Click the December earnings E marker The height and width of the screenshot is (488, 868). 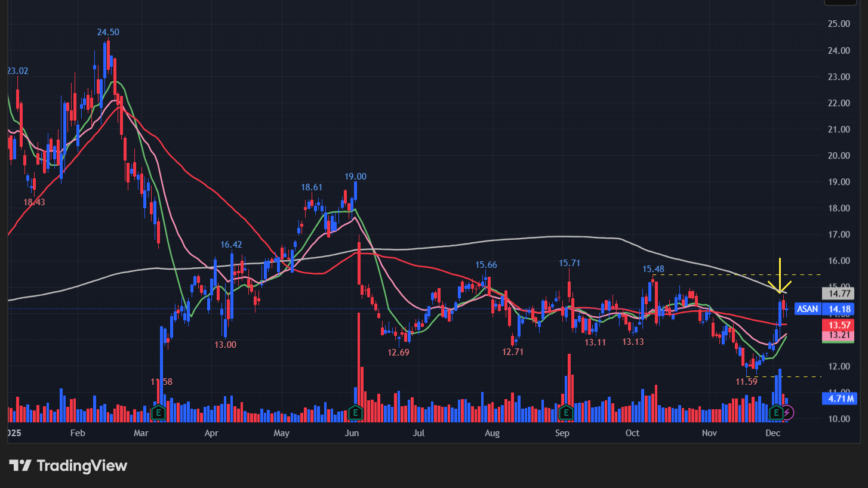(x=777, y=412)
